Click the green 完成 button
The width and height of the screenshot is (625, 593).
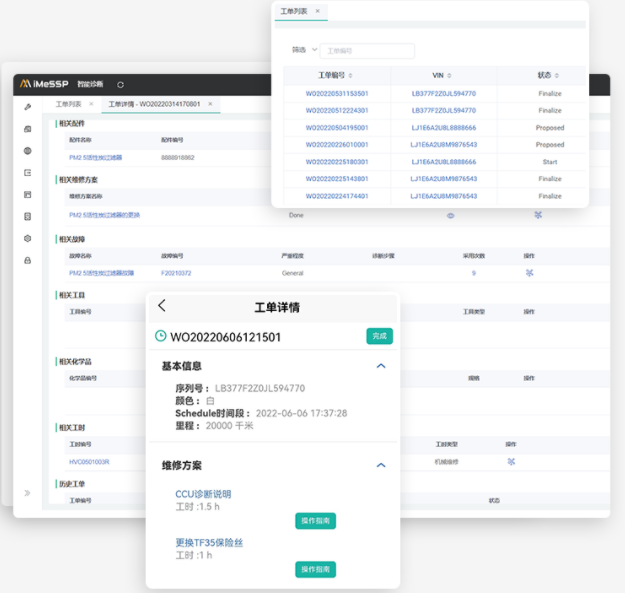(x=379, y=336)
